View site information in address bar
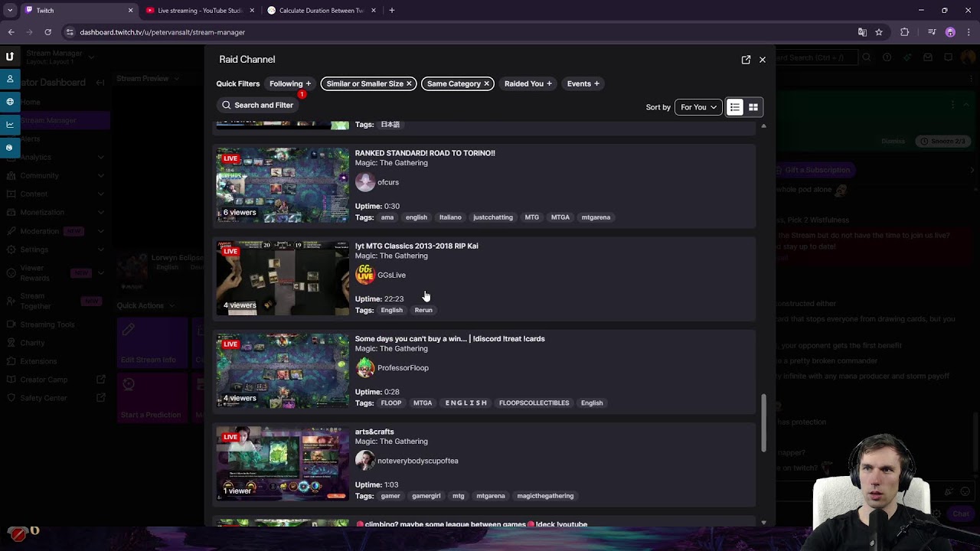980x551 pixels. tap(70, 32)
